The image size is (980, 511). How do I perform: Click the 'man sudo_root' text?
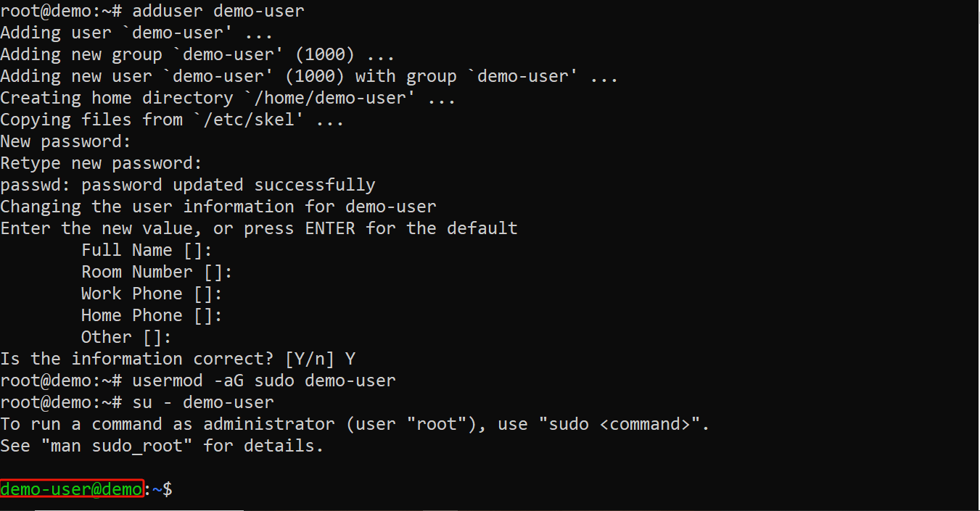coord(121,446)
